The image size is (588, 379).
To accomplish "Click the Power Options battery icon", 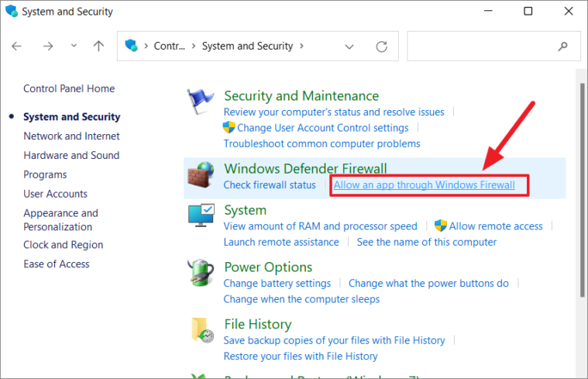I will pos(201,273).
